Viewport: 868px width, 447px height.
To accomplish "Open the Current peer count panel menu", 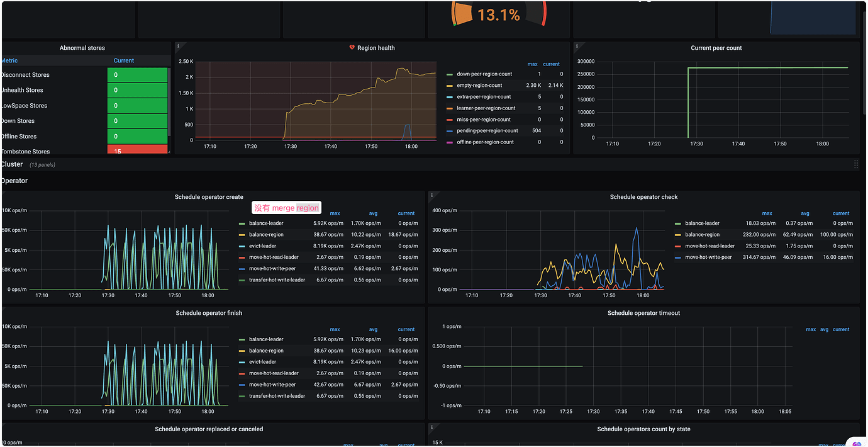I will click(x=716, y=48).
